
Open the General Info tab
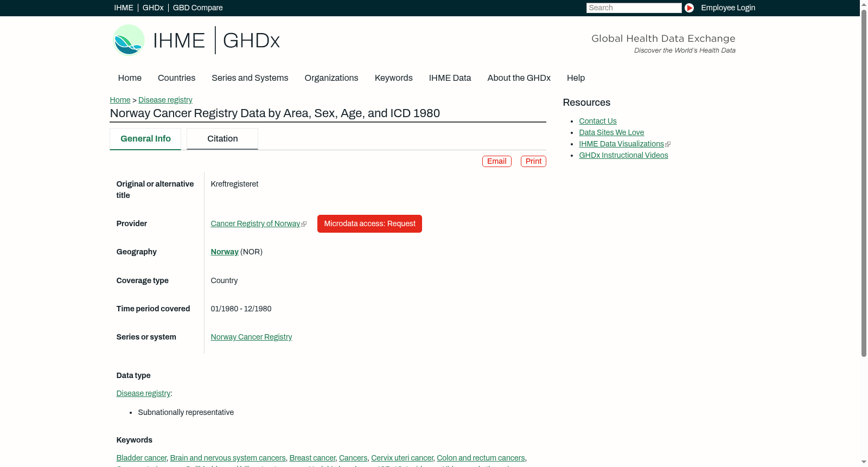(x=145, y=139)
